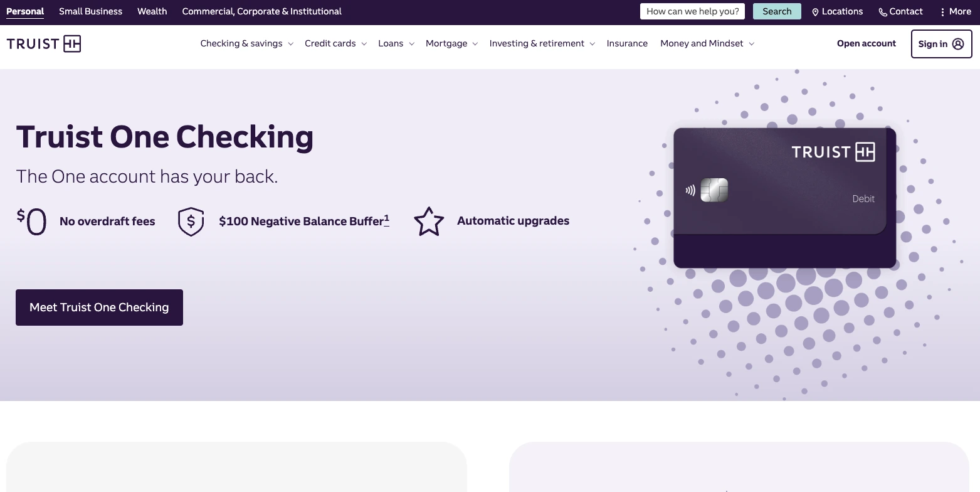The image size is (980, 492).
Task: Click the Search button
Action: pos(777,11)
